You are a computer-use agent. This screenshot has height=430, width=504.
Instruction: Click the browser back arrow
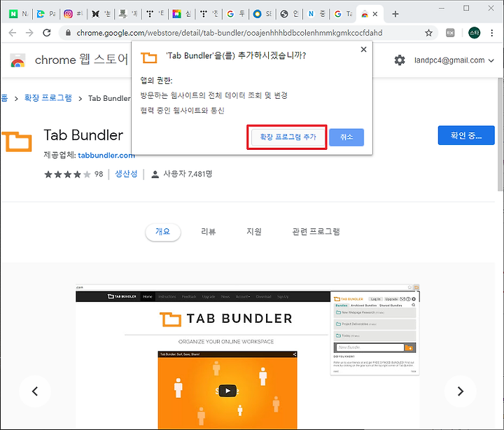[13, 33]
